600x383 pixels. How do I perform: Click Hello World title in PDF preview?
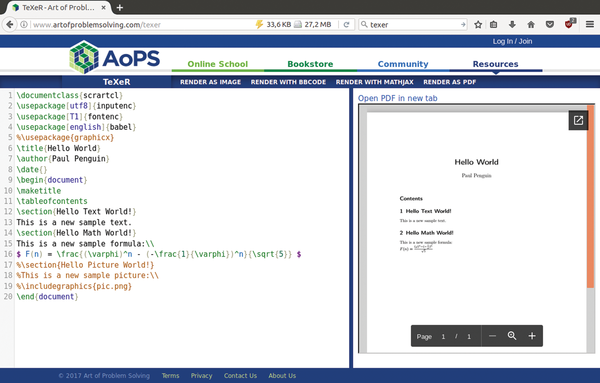[476, 162]
